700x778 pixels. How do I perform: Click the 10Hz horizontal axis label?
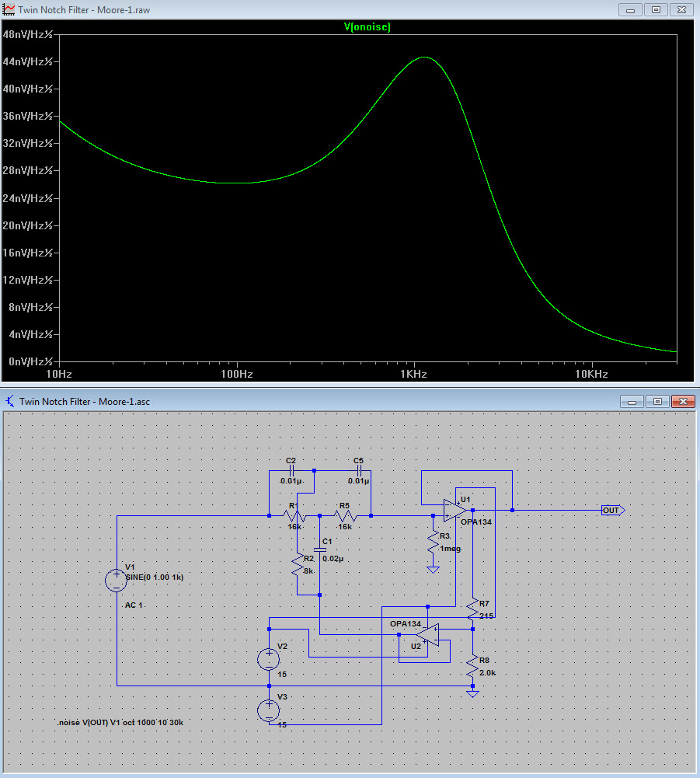59,374
